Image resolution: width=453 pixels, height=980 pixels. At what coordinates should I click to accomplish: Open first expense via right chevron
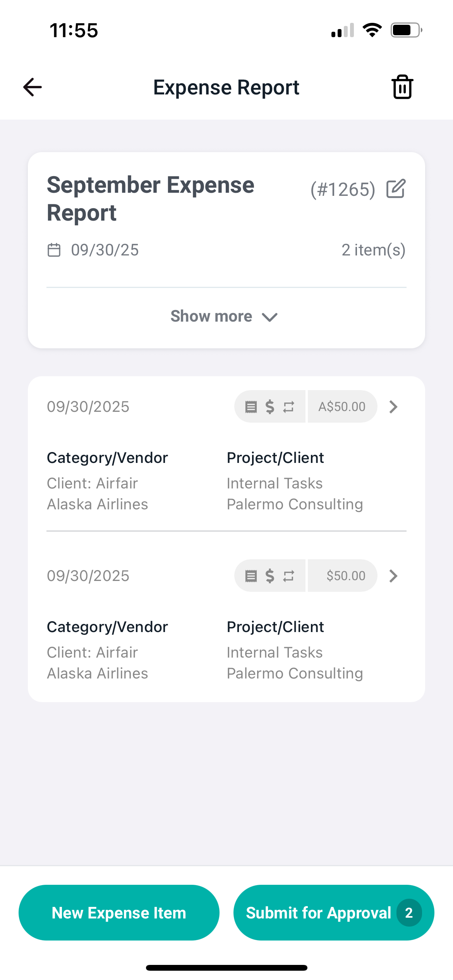point(393,407)
